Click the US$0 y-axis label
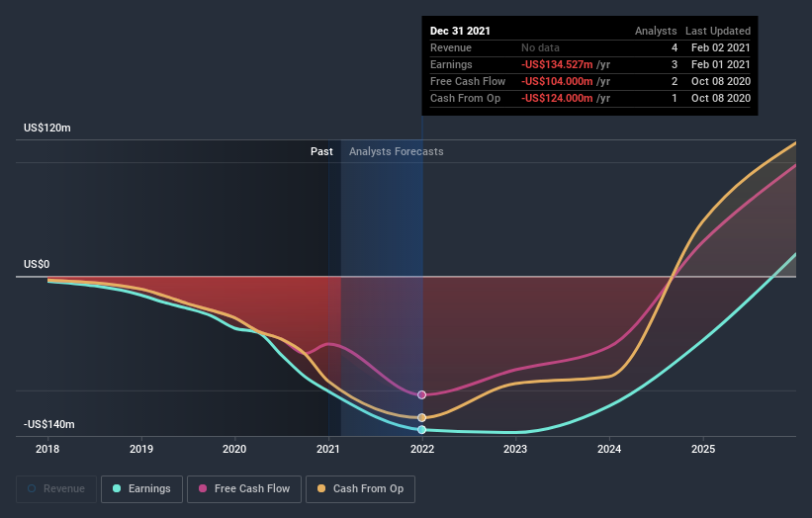This screenshot has width=812, height=518. [37, 264]
